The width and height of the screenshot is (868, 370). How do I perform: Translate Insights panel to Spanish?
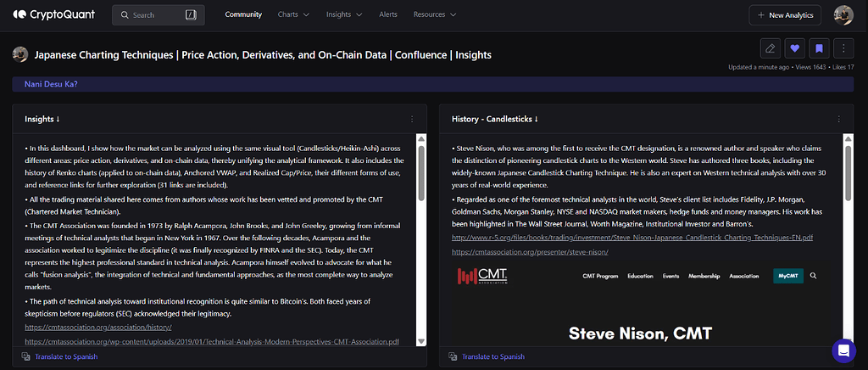coord(66,356)
